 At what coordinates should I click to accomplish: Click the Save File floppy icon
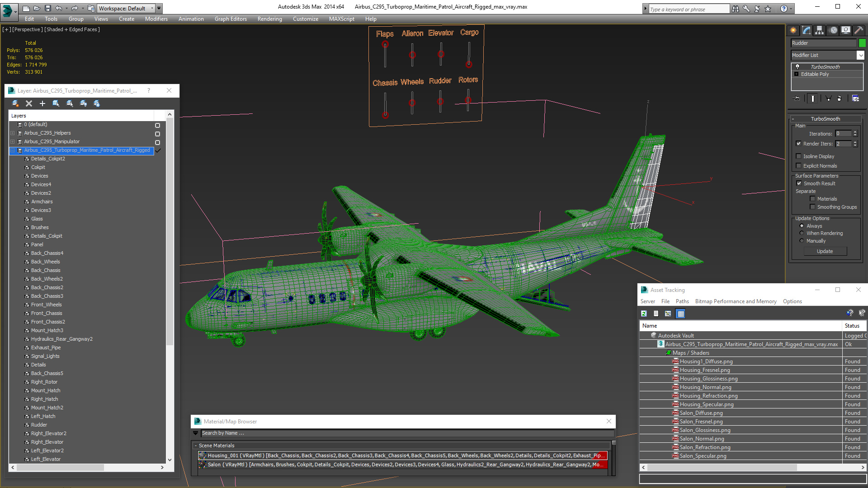[47, 8]
